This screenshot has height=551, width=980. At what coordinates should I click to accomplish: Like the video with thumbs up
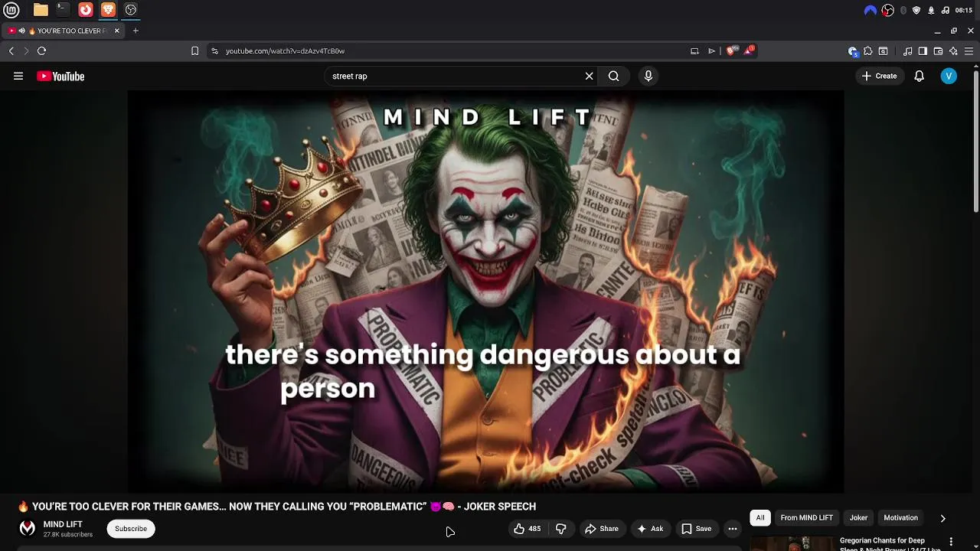[527, 529]
